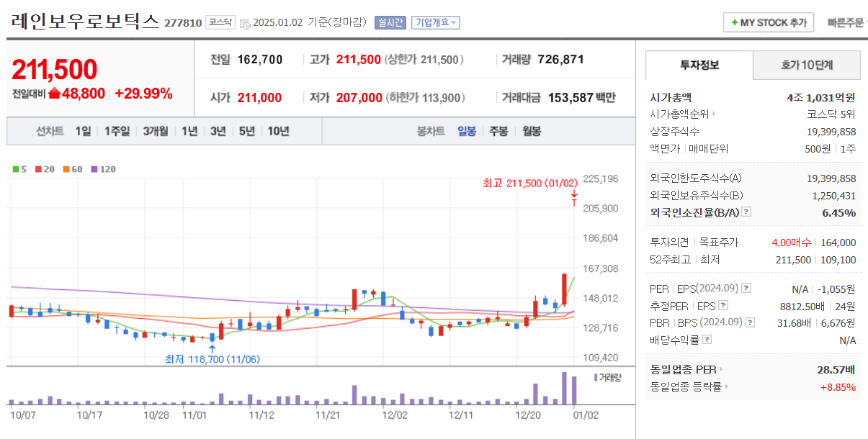Select 10년 line chart period
868x439 pixels.
pos(279,131)
